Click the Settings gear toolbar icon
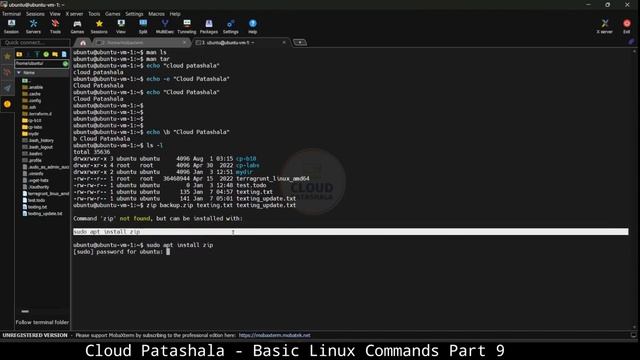The height and width of the screenshot is (360, 640). (x=231, y=26)
